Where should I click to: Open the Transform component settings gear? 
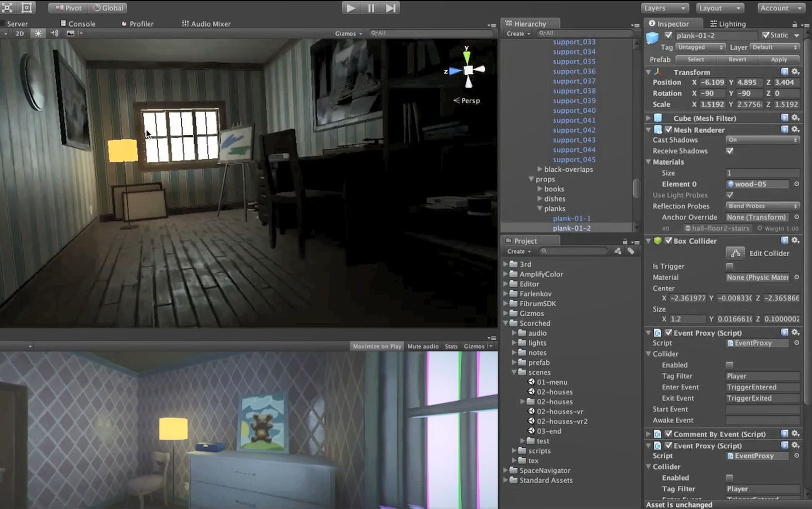pyautogui.click(x=796, y=72)
